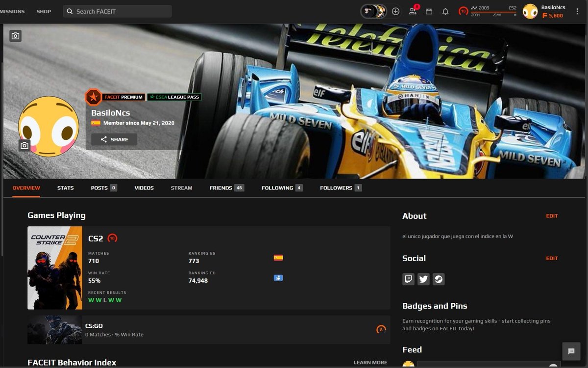Open the Videos tab
The width and height of the screenshot is (588, 368).
(x=144, y=188)
